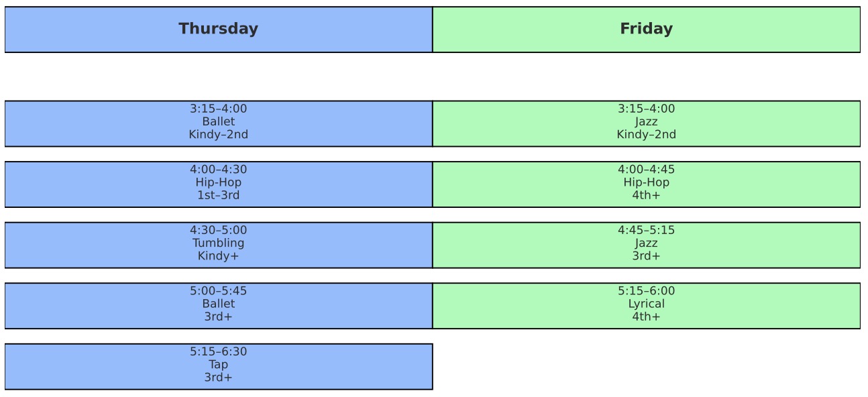Screen dimensions: 868x397
Task: Choose Friday 4:45 Jazz 3rd+ class block
Action: coord(646,245)
